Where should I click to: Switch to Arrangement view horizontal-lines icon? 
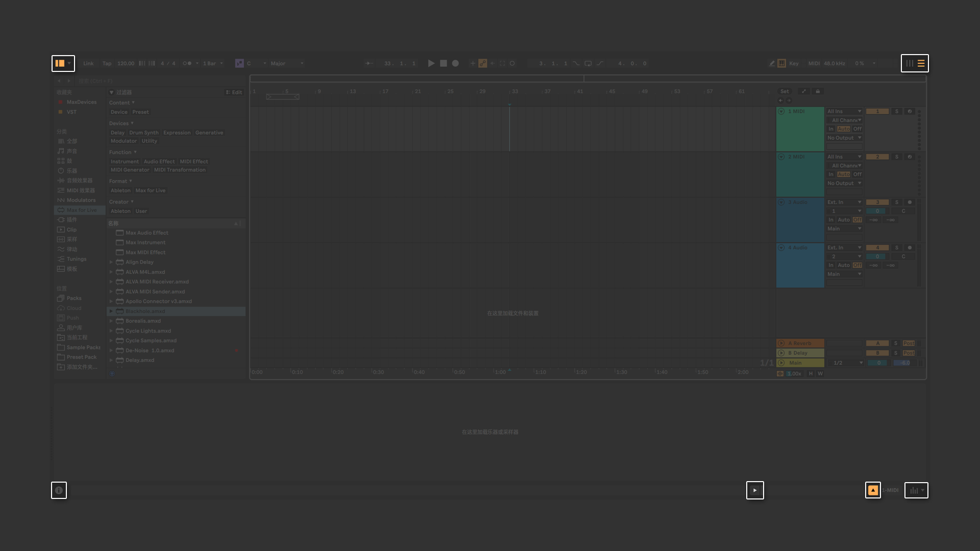[921, 63]
